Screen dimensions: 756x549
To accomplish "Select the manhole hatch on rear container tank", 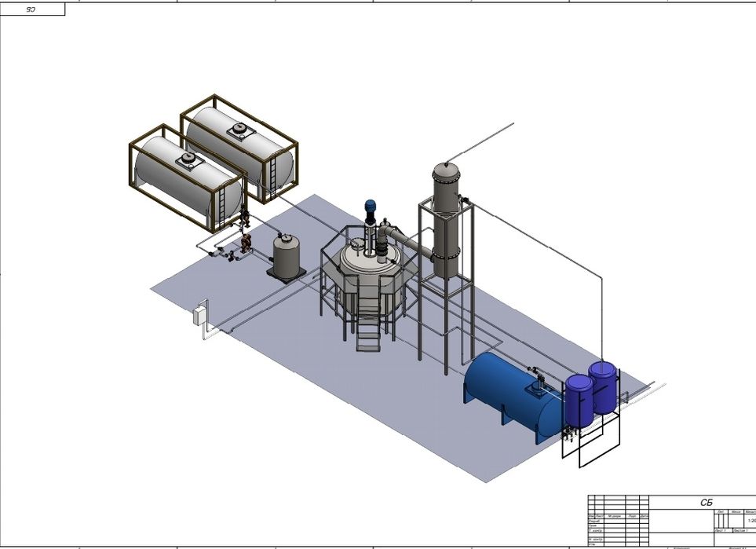I will 238,130.
